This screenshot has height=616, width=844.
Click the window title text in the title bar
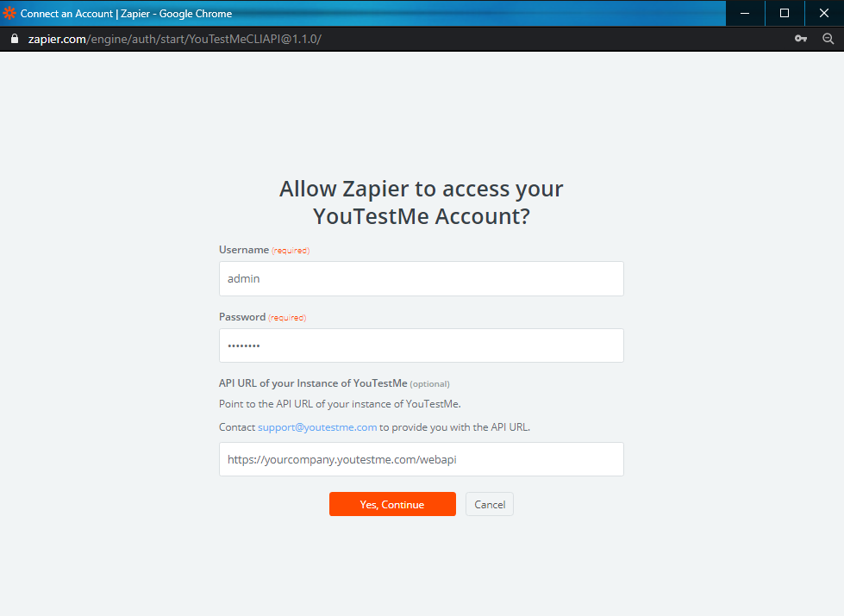[126, 13]
